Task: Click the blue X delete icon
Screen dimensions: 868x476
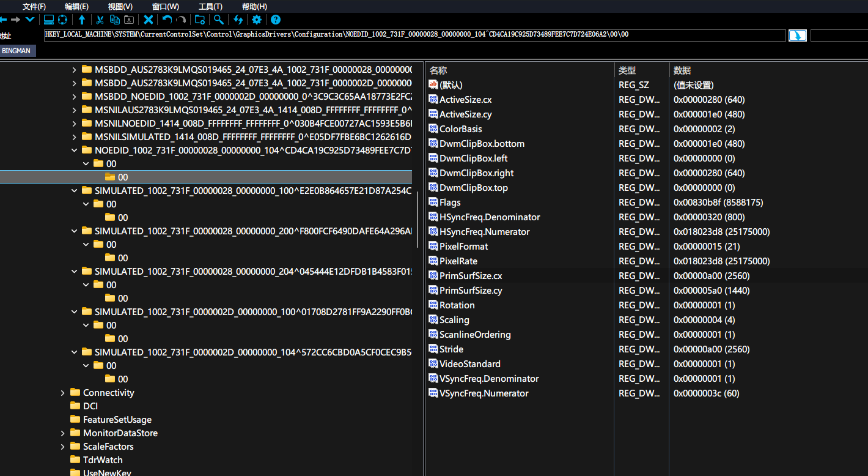Action: click(x=148, y=20)
